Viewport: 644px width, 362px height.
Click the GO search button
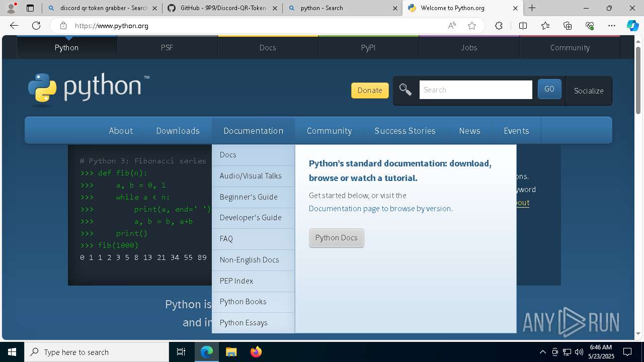click(x=549, y=89)
